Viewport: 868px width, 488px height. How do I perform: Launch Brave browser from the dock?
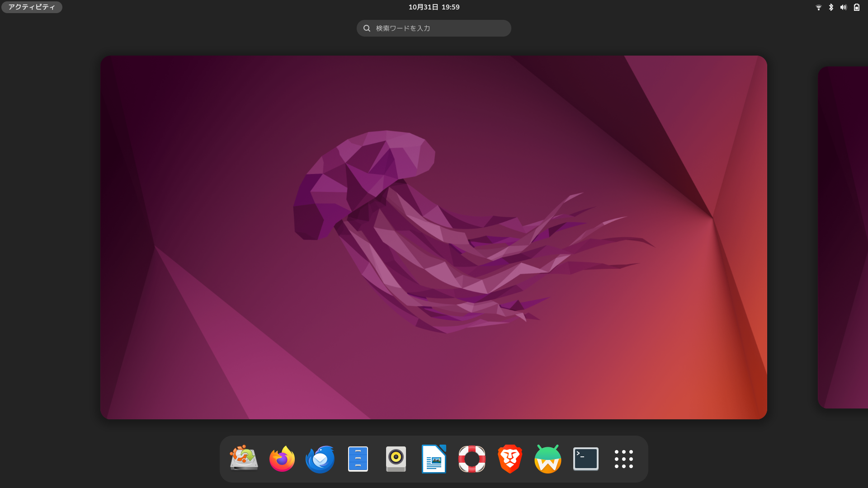[x=510, y=459]
